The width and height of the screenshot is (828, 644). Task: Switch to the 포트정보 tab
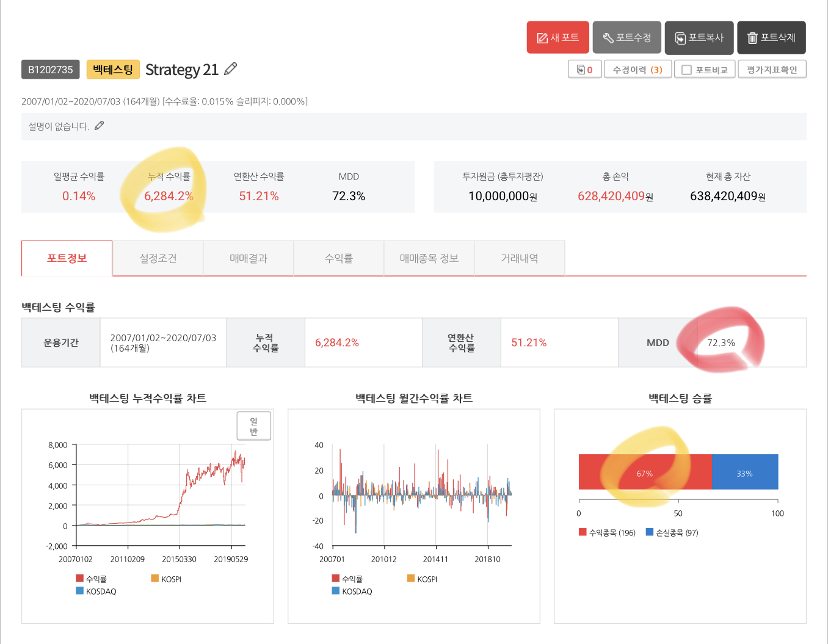pos(67,258)
